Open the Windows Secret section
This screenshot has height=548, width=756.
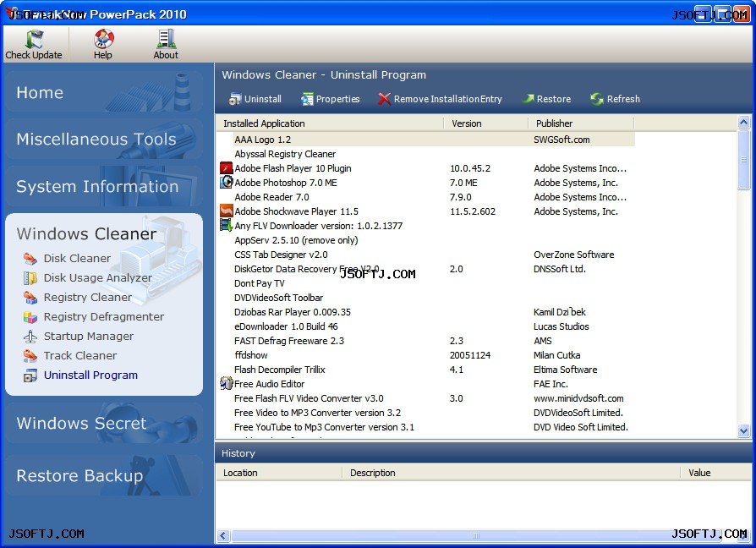104,423
